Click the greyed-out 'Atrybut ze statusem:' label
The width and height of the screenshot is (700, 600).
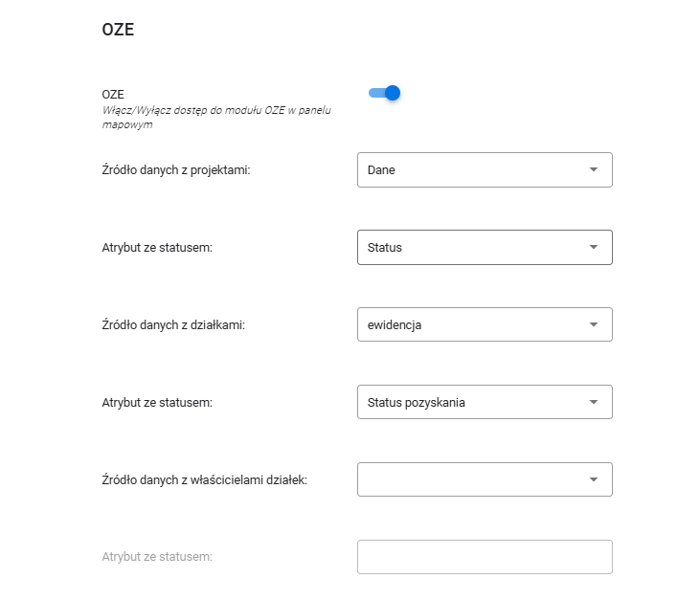pyautogui.click(x=156, y=557)
